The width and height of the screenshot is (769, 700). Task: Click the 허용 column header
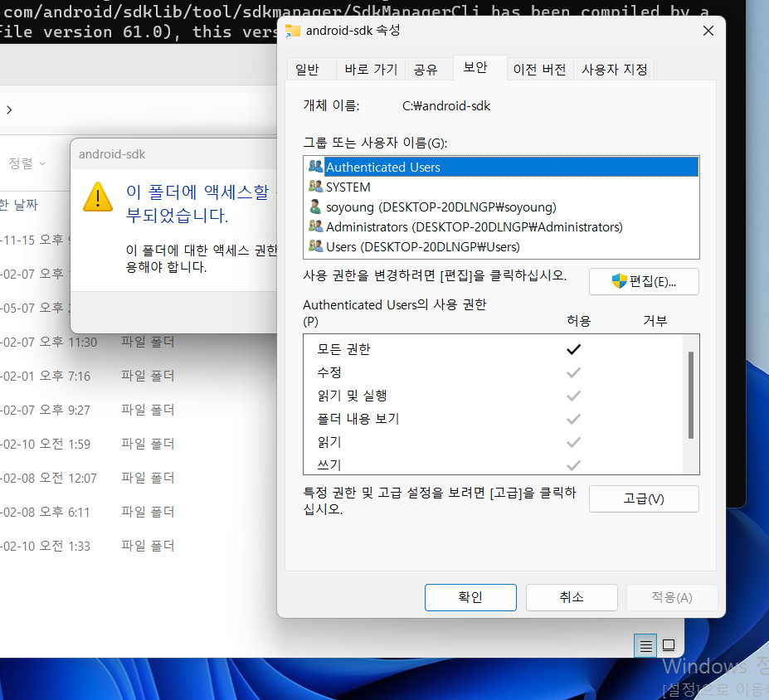579,321
